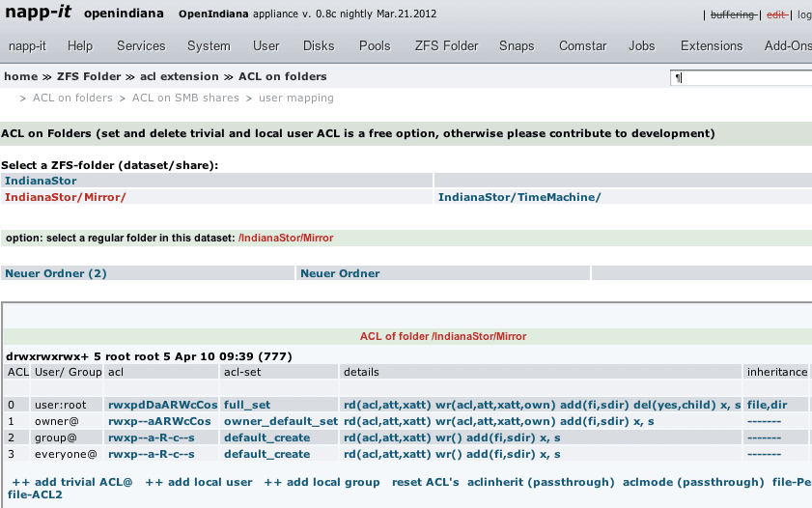This screenshot has height=508, width=812.
Task: Click ++ add local group
Action: pos(322,482)
